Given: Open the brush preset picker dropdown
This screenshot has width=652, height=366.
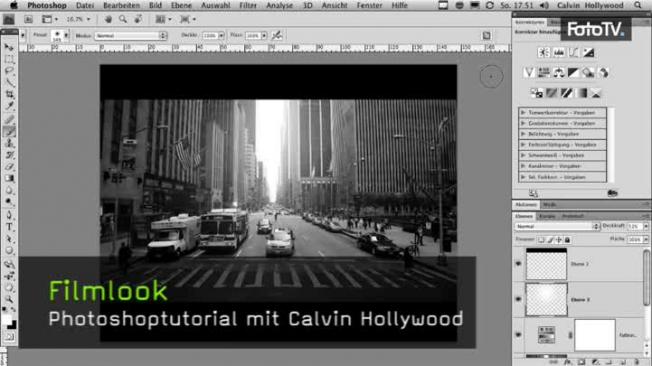Looking at the screenshot, I should coord(66,36).
